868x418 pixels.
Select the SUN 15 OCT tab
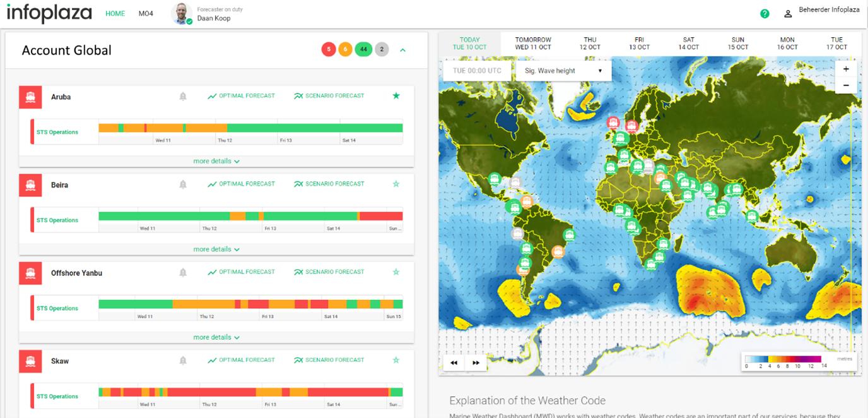pos(738,44)
